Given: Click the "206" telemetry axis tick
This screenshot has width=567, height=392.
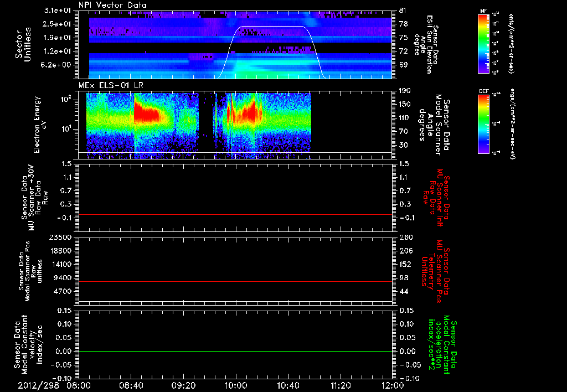Looking at the screenshot, I should pyautogui.click(x=405, y=251).
